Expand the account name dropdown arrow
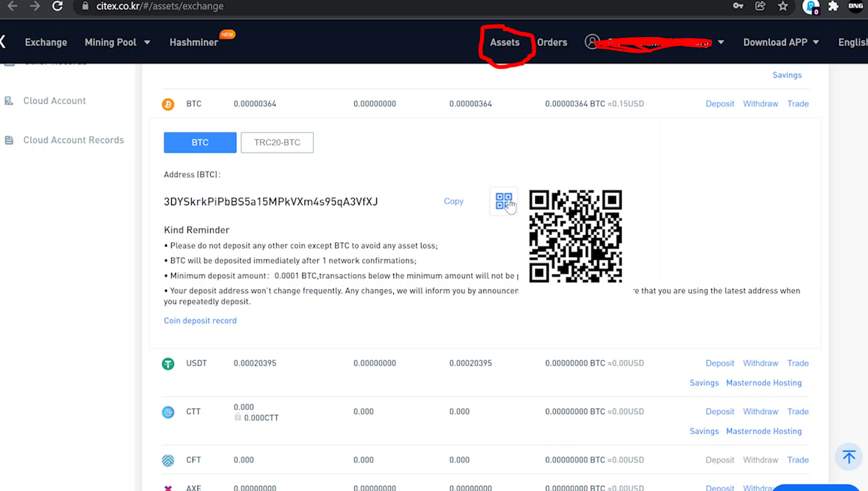 click(x=721, y=43)
